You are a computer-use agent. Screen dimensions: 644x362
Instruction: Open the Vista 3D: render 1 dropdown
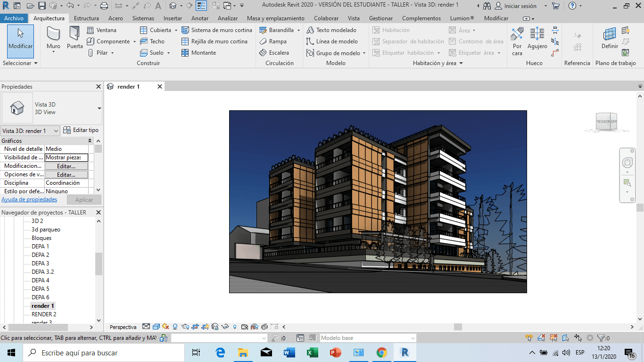coord(31,131)
